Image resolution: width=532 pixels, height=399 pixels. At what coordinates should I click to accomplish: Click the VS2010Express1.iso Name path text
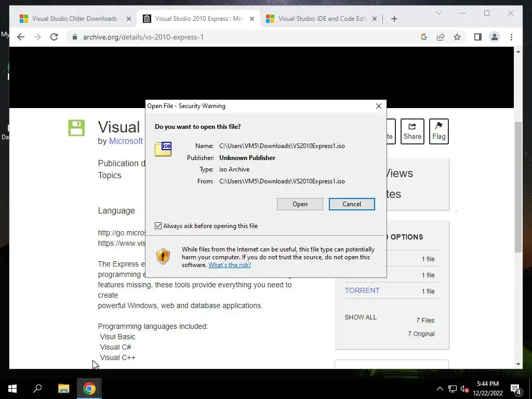282,146
